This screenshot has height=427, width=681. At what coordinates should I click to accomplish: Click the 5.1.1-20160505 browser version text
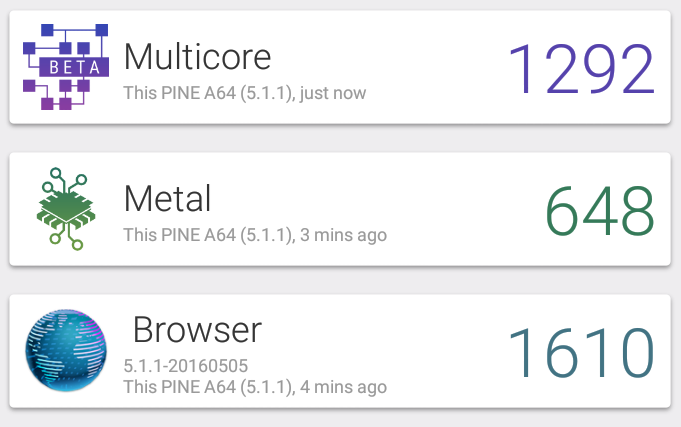[186, 366]
